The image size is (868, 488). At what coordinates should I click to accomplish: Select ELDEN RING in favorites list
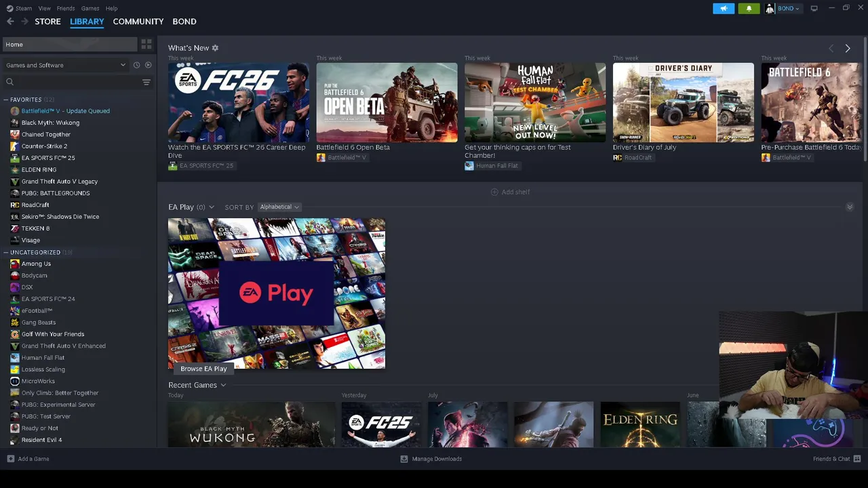click(39, 169)
